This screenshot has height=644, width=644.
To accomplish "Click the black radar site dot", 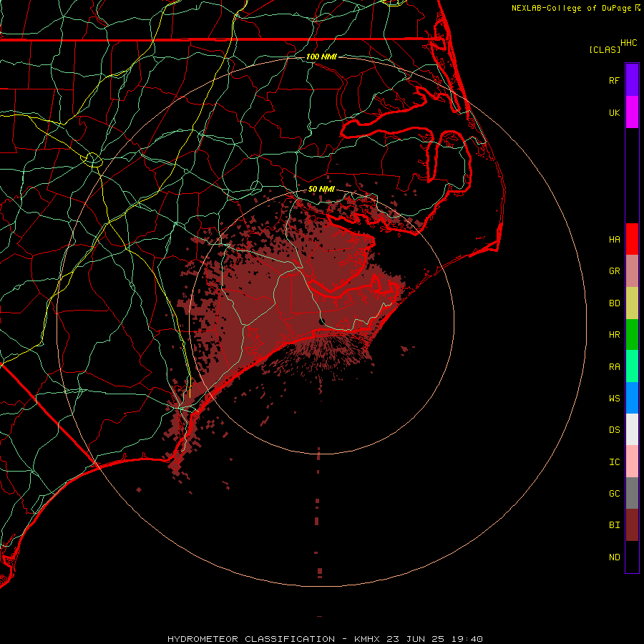I will pos(322,321).
